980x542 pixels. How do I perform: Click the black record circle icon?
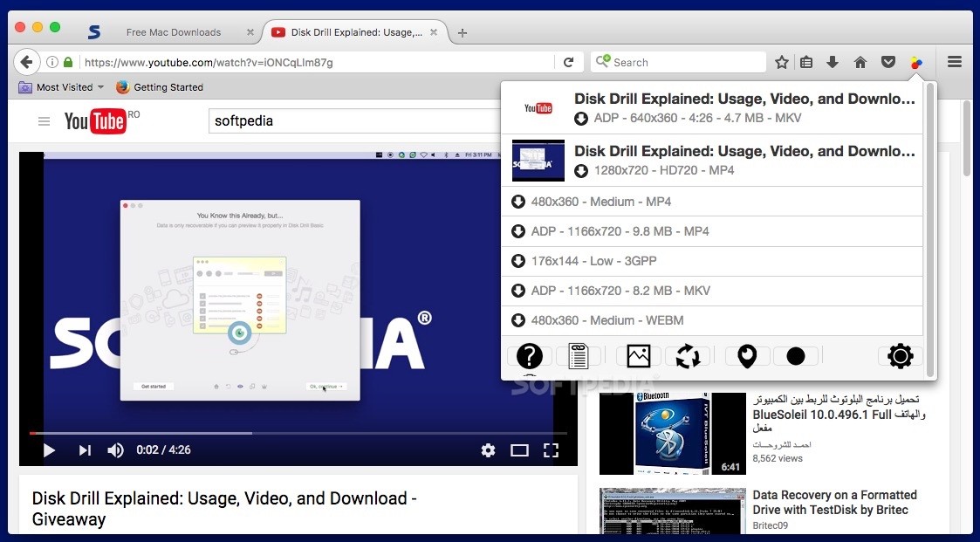click(796, 356)
